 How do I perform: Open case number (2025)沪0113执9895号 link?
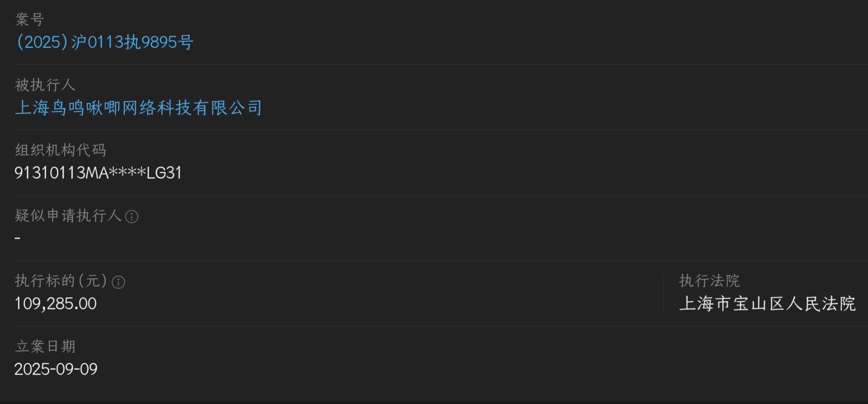tap(104, 42)
